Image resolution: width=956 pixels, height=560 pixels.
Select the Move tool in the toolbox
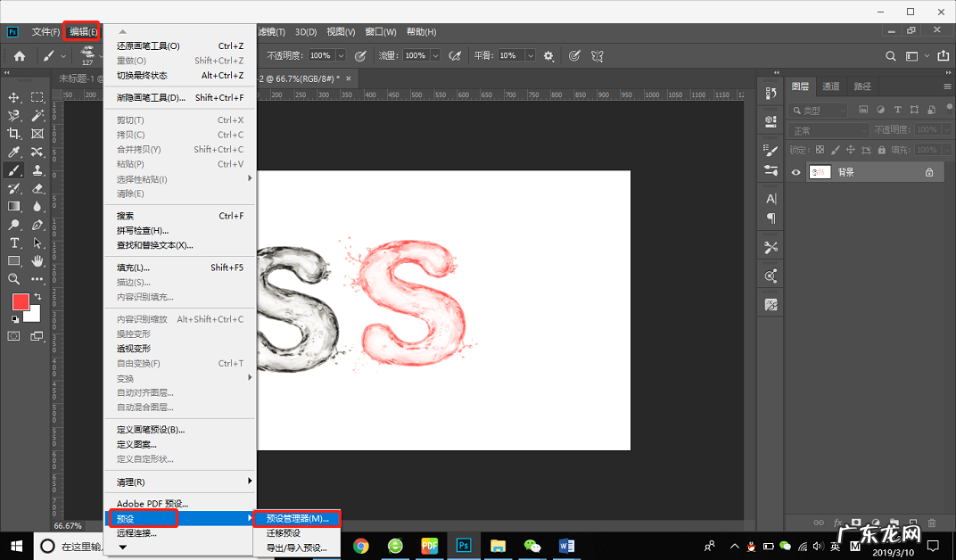click(14, 97)
